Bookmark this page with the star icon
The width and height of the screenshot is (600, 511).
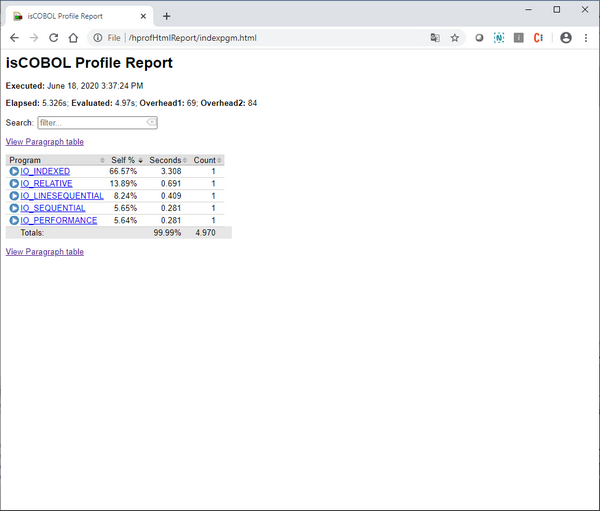coord(454,38)
